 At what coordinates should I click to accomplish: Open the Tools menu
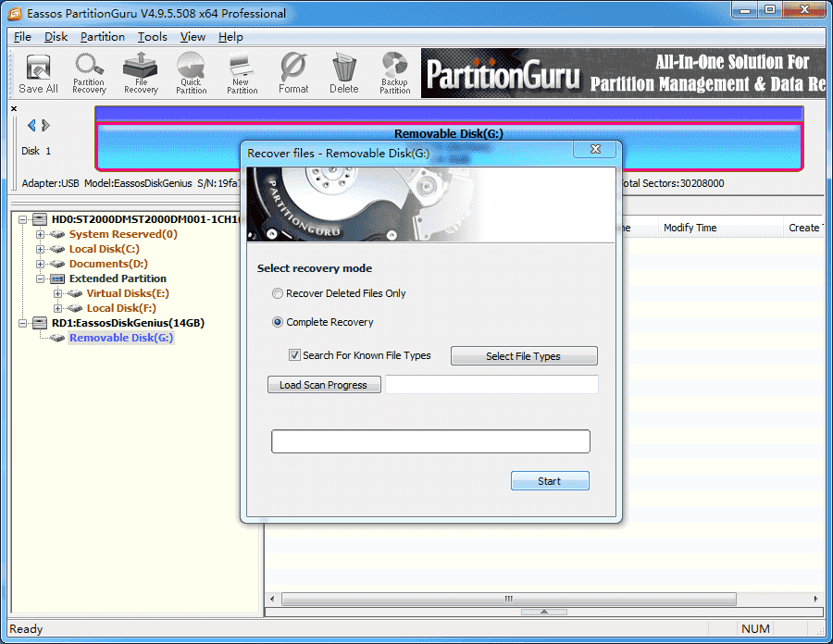point(153,37)
